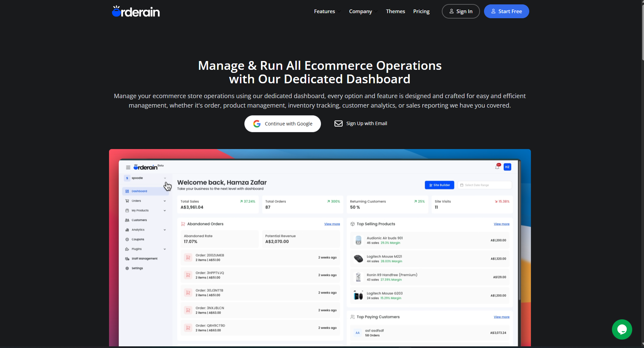Click the Site Visits card

472,204
